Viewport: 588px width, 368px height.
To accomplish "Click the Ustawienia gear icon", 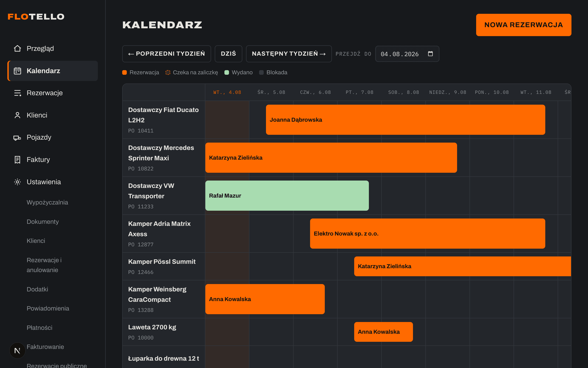I will [17, 182].
